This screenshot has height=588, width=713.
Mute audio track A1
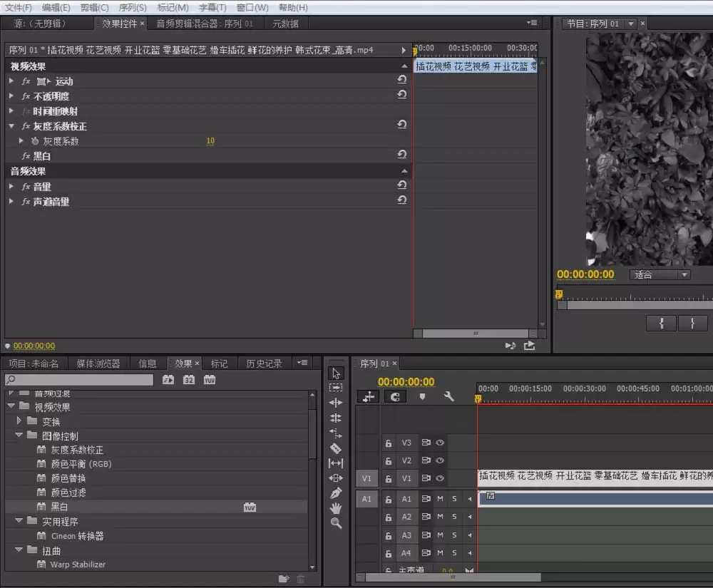pos(440,499)
